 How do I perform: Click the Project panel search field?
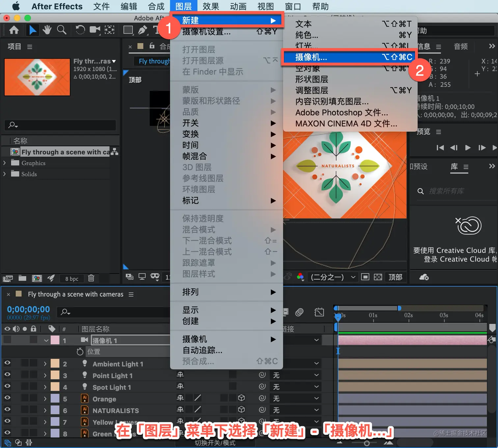click(x=60, y=125)
